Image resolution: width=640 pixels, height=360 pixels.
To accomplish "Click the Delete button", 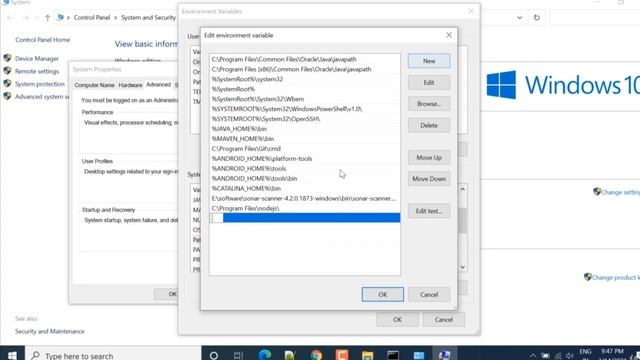I will pos(429,125).
